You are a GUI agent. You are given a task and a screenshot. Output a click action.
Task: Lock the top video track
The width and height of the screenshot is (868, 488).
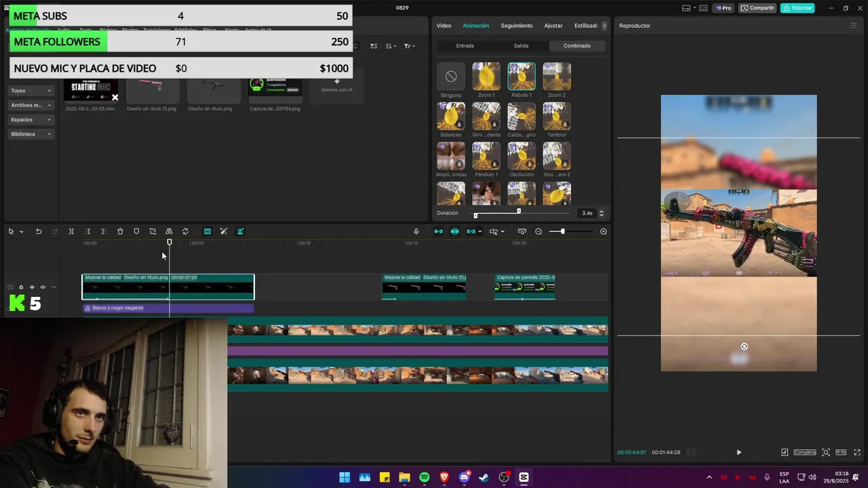tap(21, 287)
